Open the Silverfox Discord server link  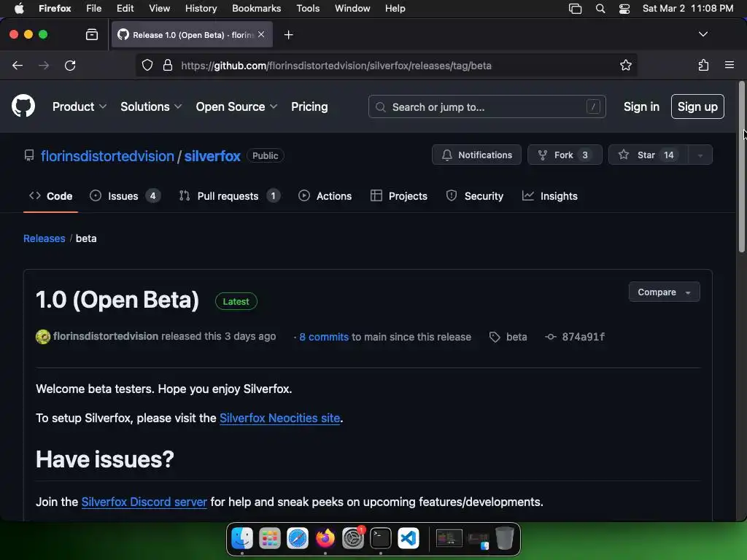[x=144, y=502]
